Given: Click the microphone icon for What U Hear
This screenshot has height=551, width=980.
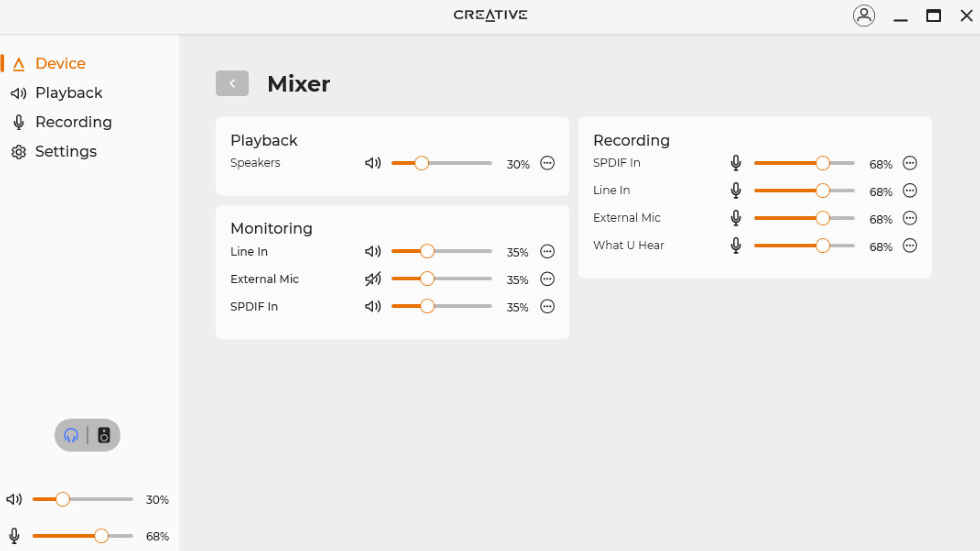Looking at the screenshot, I should (x=735, y=246).
